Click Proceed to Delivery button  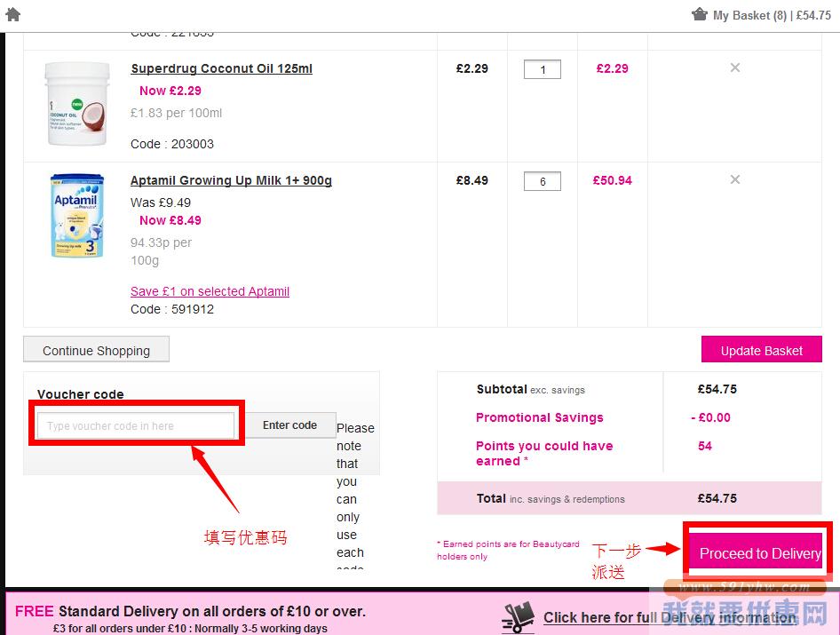click(x=757, y=552)
